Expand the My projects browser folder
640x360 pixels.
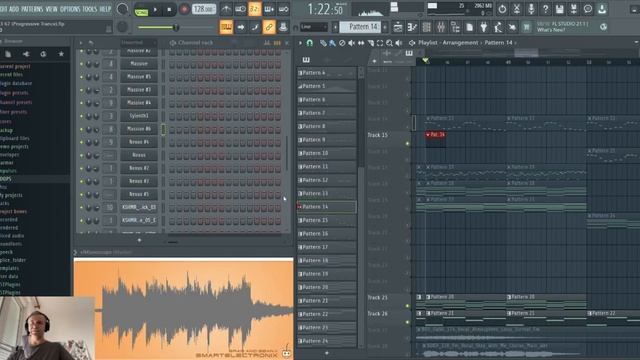11,195
